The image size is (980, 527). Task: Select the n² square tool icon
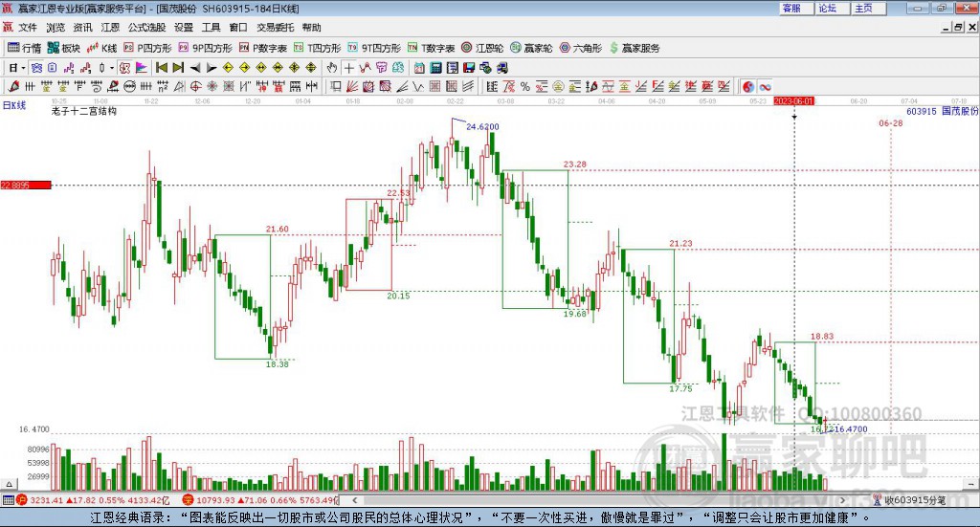[x=163, y=87]
